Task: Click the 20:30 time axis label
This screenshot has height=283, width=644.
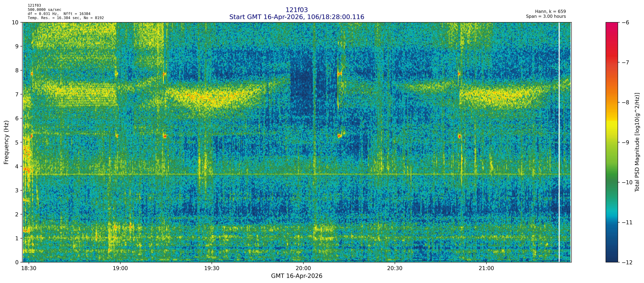Action: point(395,269)
